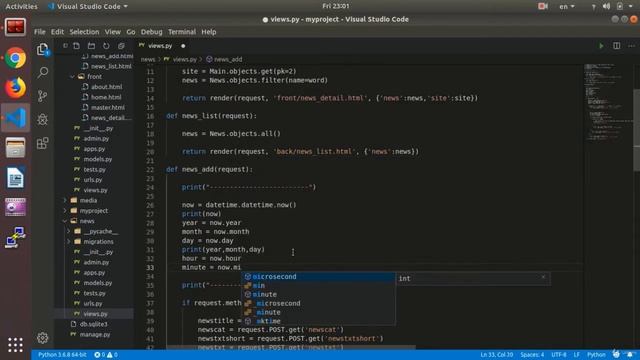Click the New Folder icon in explorer toolbar

click(x=91, y=46)
